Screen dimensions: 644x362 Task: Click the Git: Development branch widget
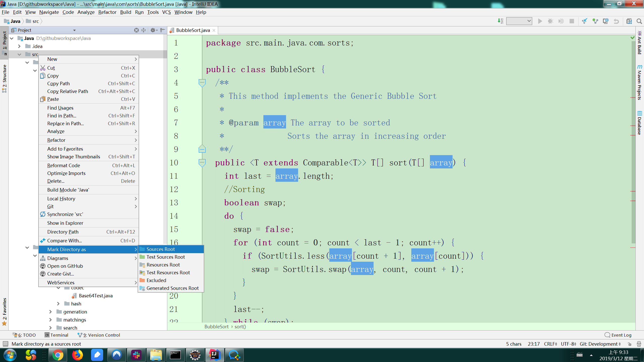[600, 344]
